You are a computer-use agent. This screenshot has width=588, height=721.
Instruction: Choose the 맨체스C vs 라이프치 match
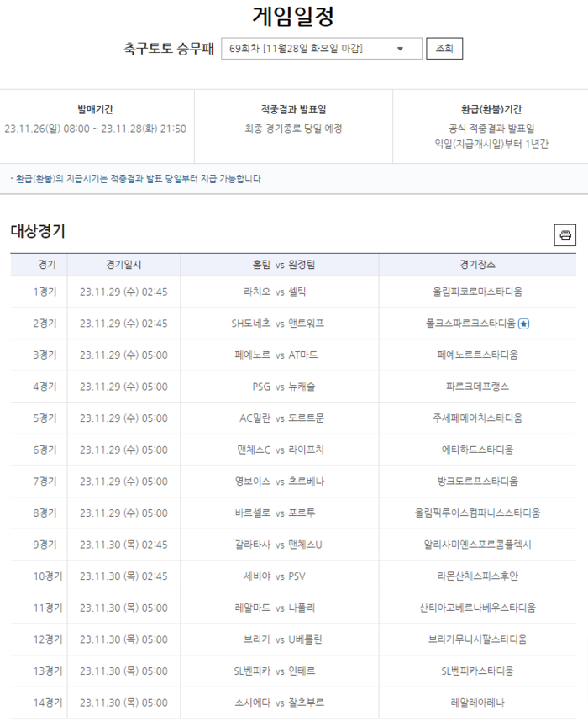click(x=279, y=450)
